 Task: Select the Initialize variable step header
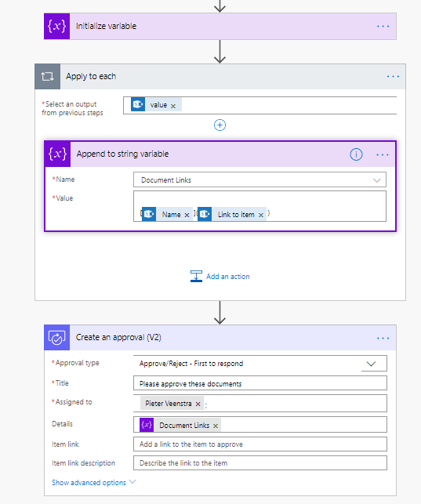click(220, 26)
